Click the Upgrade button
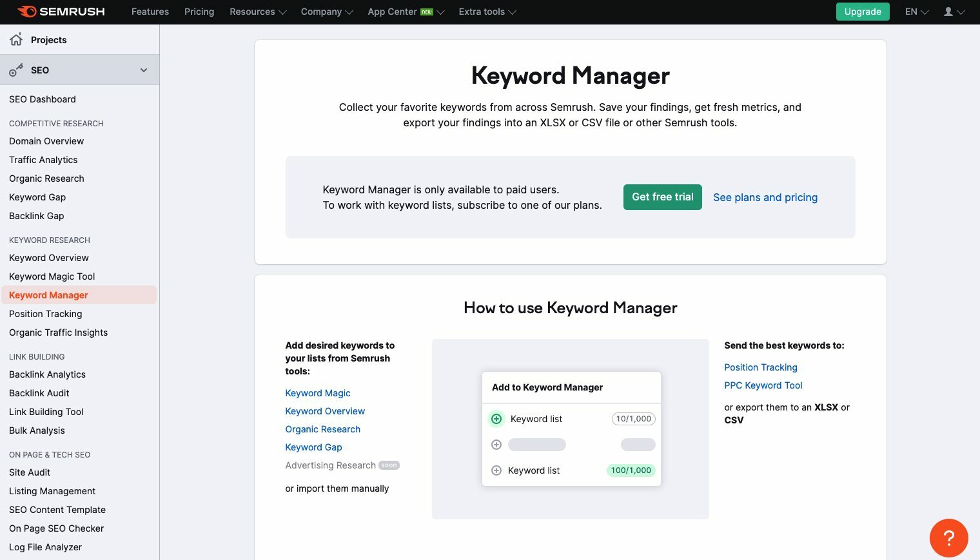This screenshot has width=980, height=560. (863, 12)
